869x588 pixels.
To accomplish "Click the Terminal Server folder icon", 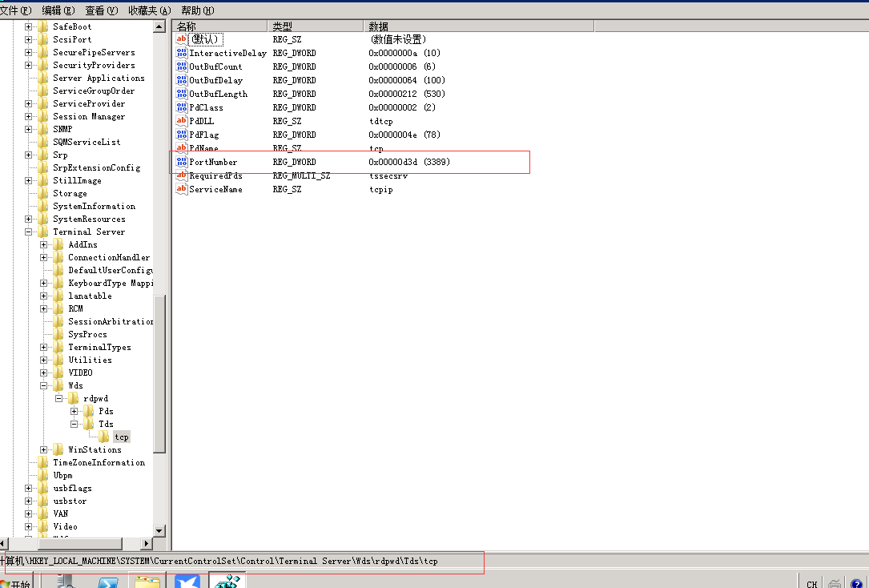I will [42, 232].
